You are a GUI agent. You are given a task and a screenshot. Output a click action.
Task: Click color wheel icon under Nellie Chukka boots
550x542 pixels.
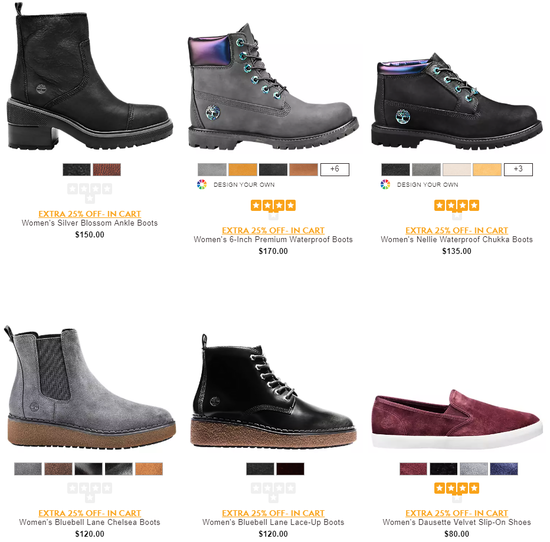tap(385, 184)
